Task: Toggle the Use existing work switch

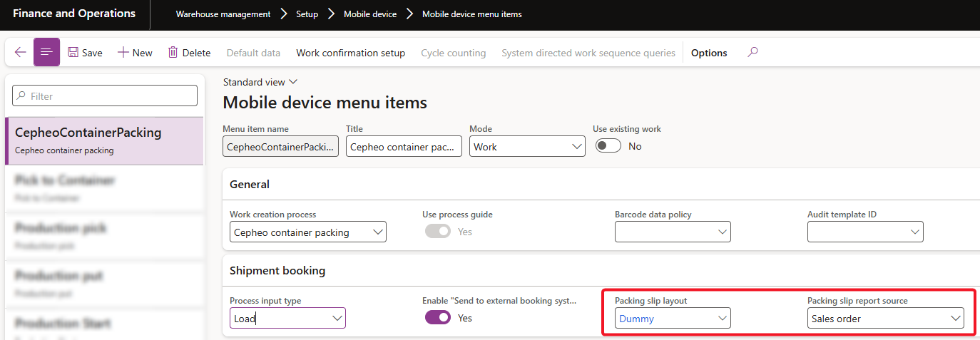Action: 607,146
